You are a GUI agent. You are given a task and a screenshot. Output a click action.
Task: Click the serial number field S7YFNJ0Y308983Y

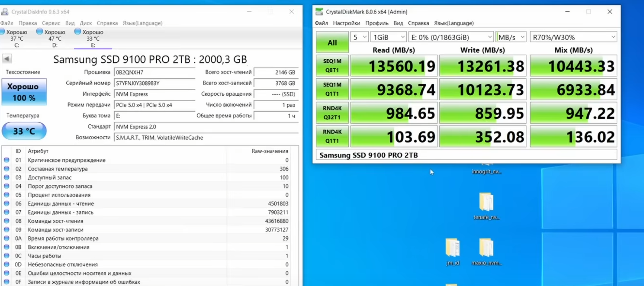pos(154,83)
